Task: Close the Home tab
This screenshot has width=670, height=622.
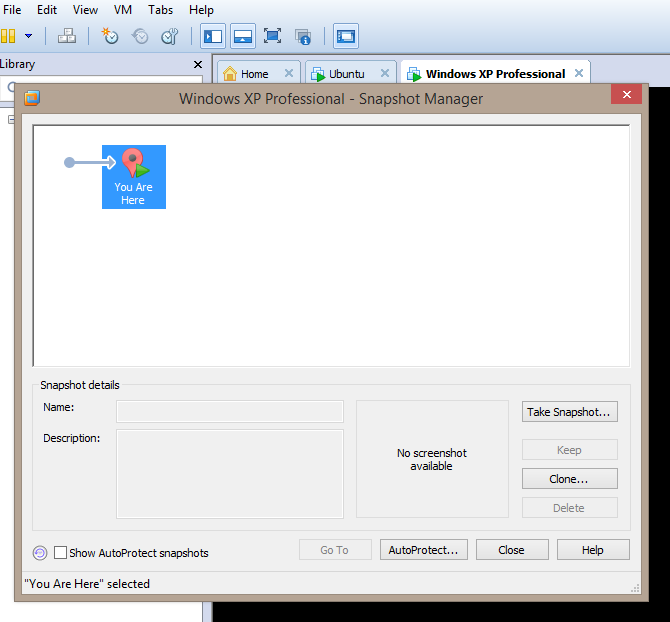Action: [289, 73]
